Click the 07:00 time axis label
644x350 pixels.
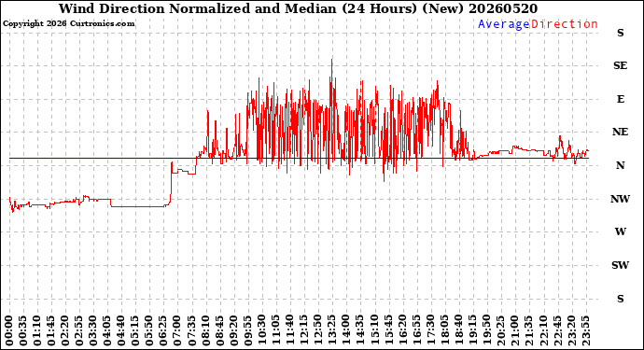coord(178,330)
